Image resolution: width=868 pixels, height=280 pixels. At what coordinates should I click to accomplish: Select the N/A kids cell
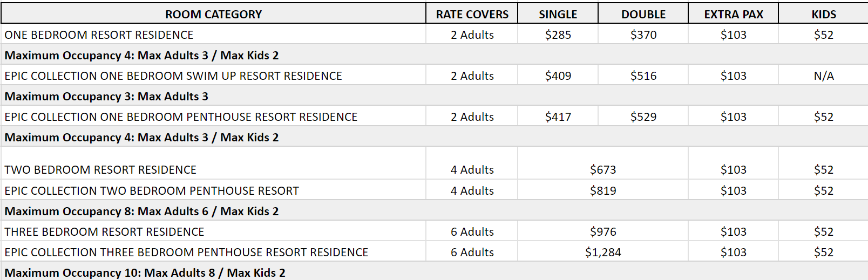(823, 76)
